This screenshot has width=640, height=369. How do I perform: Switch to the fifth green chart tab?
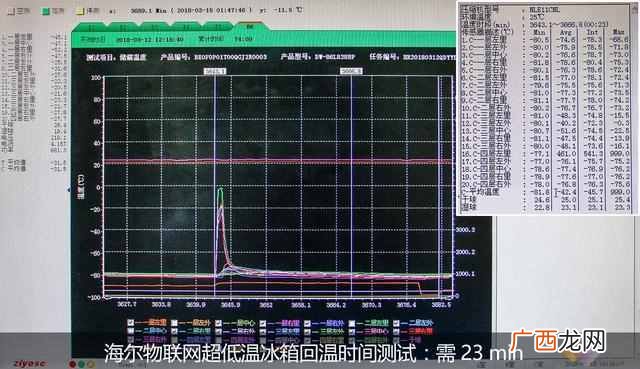218,27
